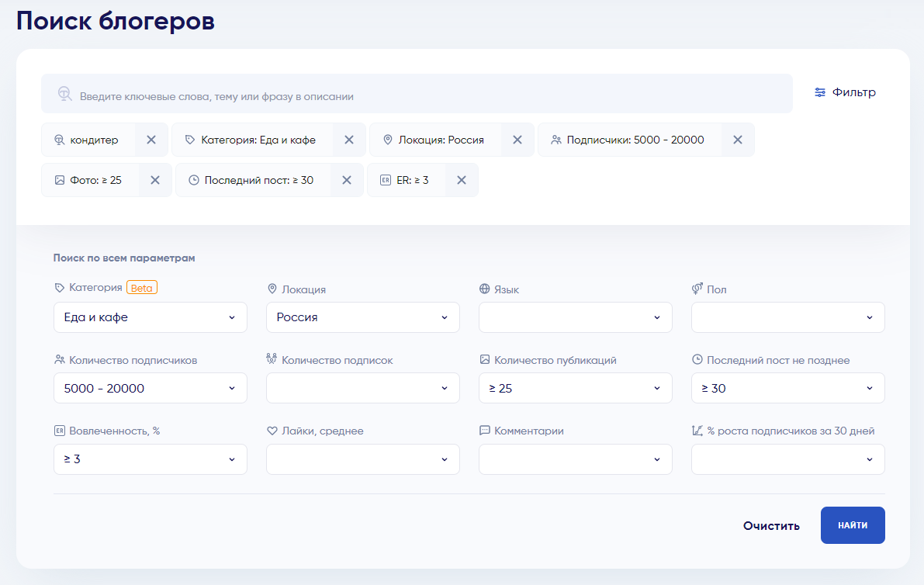Click the "Поиск по всем параметрам" heading
The image size is (924, 585).
[x=124, y=258]
